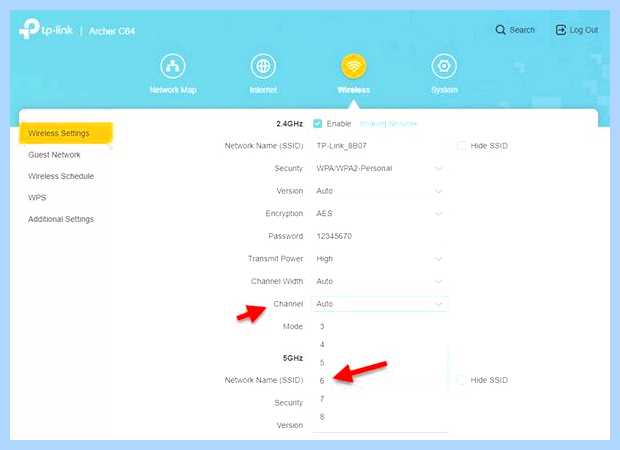Open Wireless Schedule in sidebar
620x450 pixels.
[x=61, y=176]
